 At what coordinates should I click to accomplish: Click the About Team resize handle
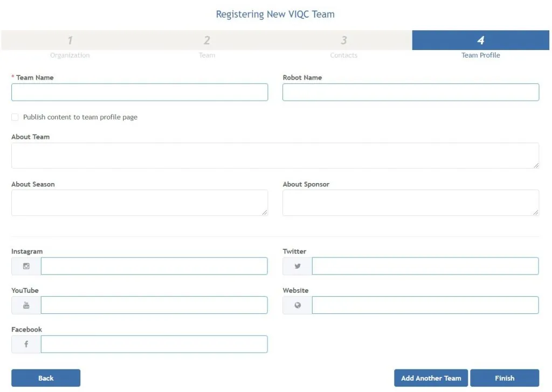coord(536,165)
